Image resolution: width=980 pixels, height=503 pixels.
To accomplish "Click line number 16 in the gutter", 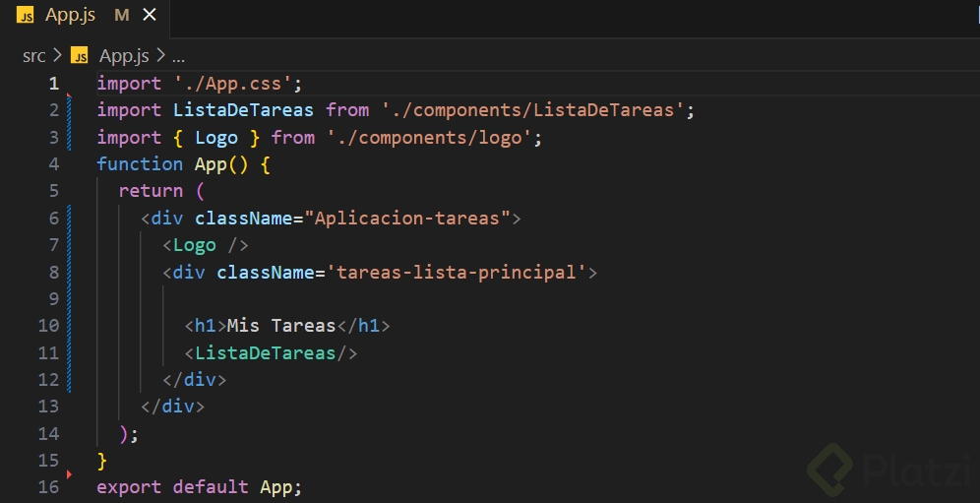I will (x=48, y=486).
